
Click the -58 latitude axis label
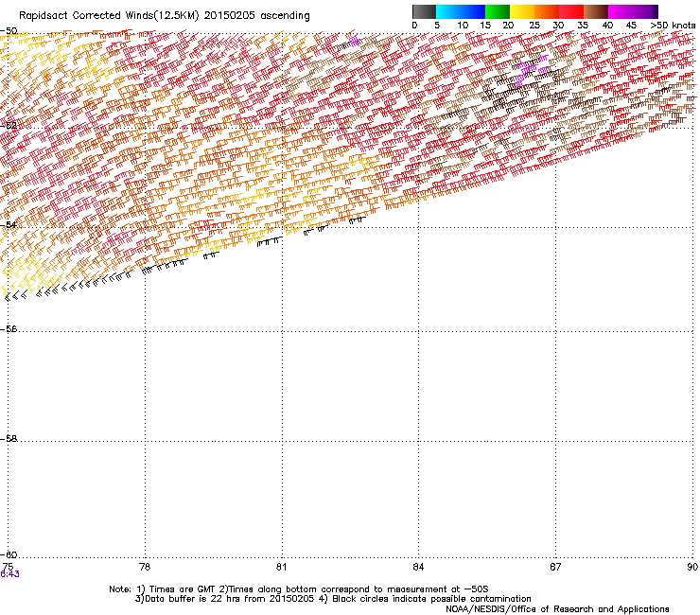coord(9,439)
